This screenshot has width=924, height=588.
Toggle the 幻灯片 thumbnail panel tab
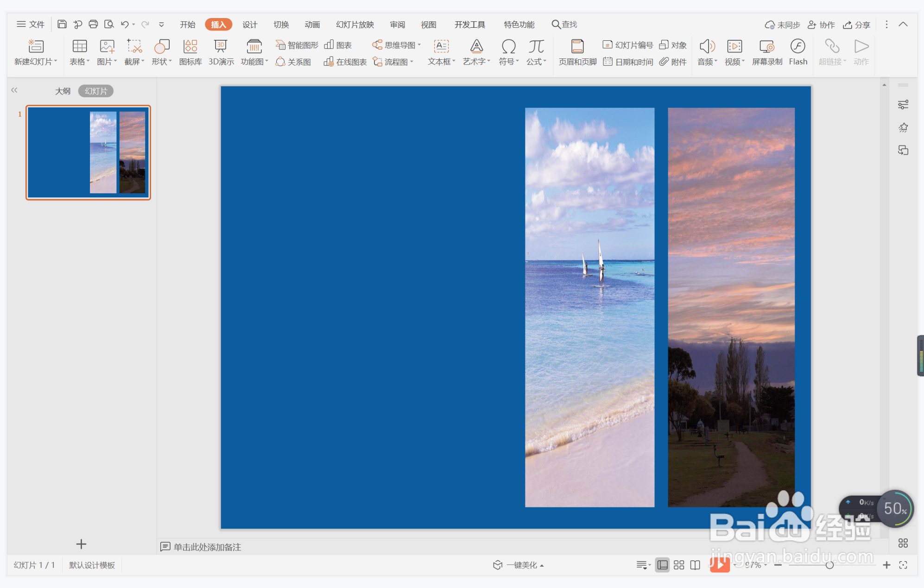coord(96,91)
